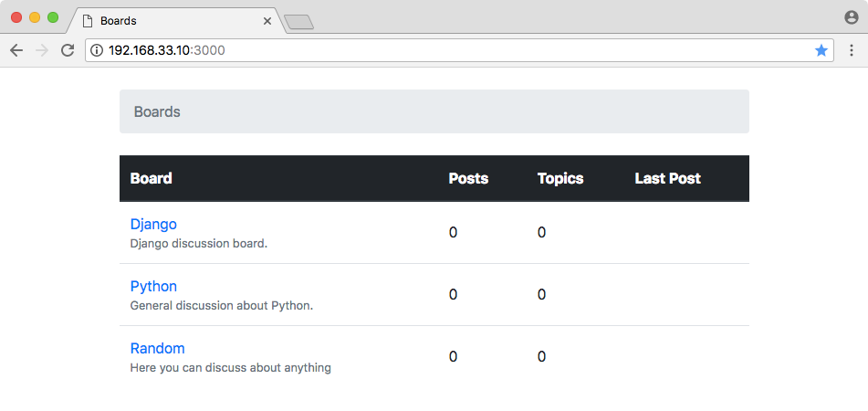Go back with the browser back arrow
Image resolution: width=868 pixels, height=411 pixels.
click(16, 50)
